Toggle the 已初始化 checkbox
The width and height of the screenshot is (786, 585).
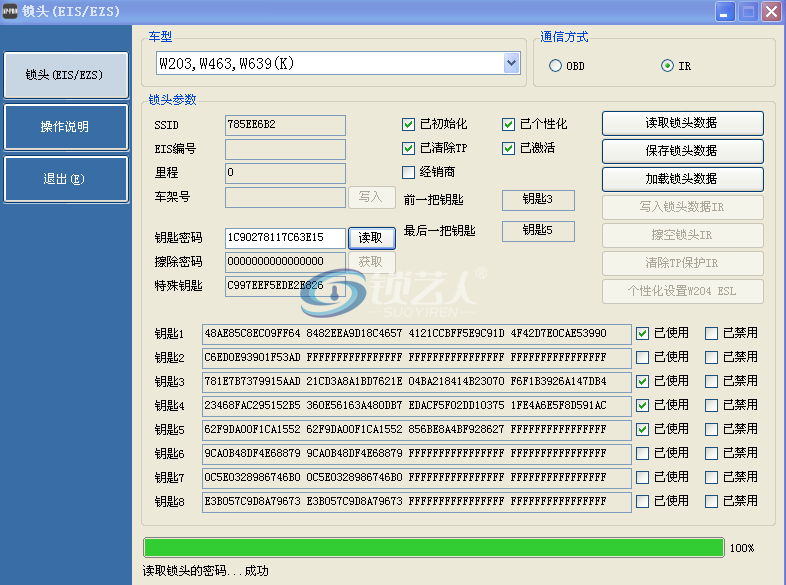tap(408, 124)
